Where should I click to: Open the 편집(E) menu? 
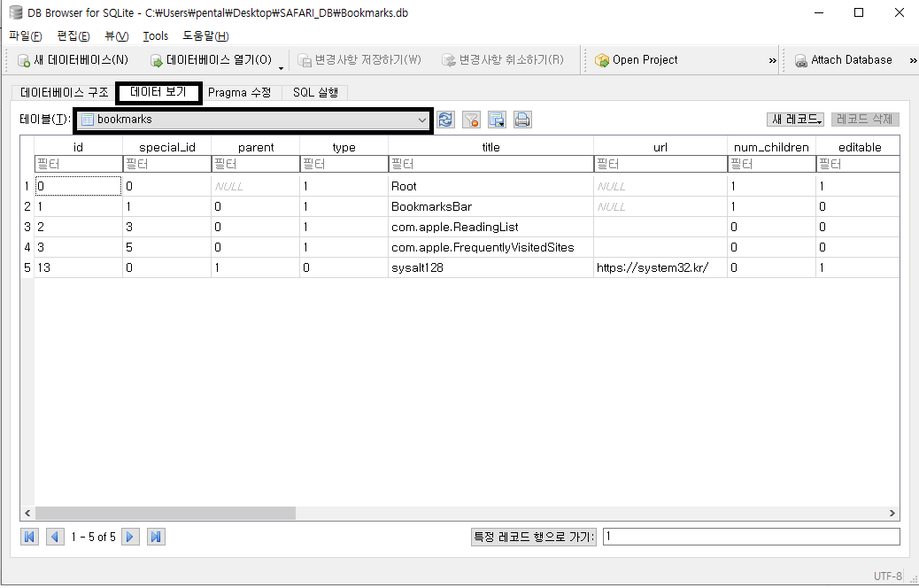(73, 35)
